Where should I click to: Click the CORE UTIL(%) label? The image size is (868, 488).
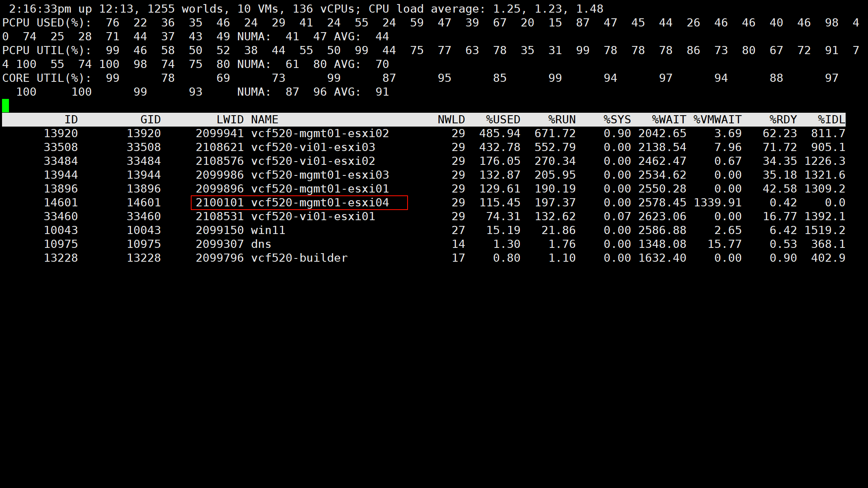point(47,78)
